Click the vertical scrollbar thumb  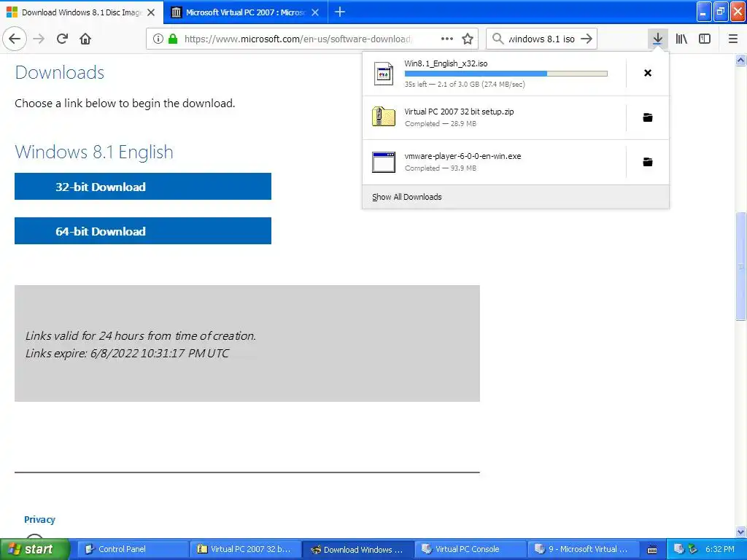click(x=741, y=265)
